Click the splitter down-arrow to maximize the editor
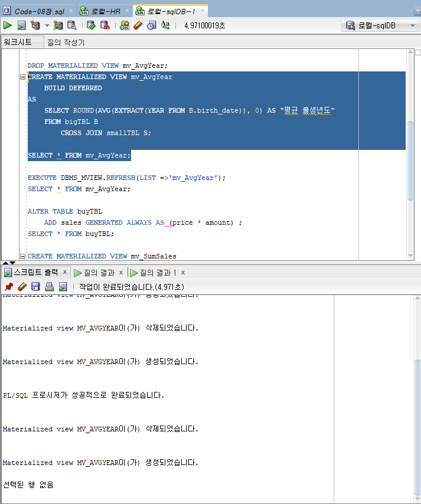The image size is (421, 504). pyautogui.click(x=12, y=263)
